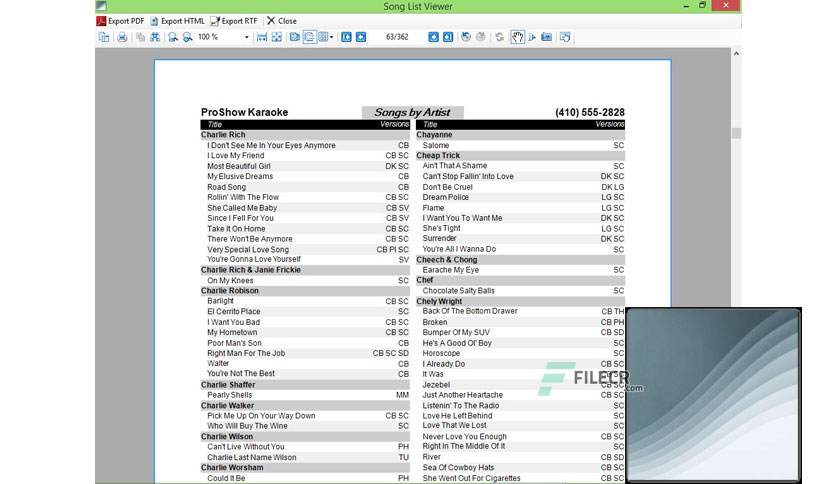Click song 'El Cerrito Place'
This screenshot has width=836, height=484.
[234, 311]
